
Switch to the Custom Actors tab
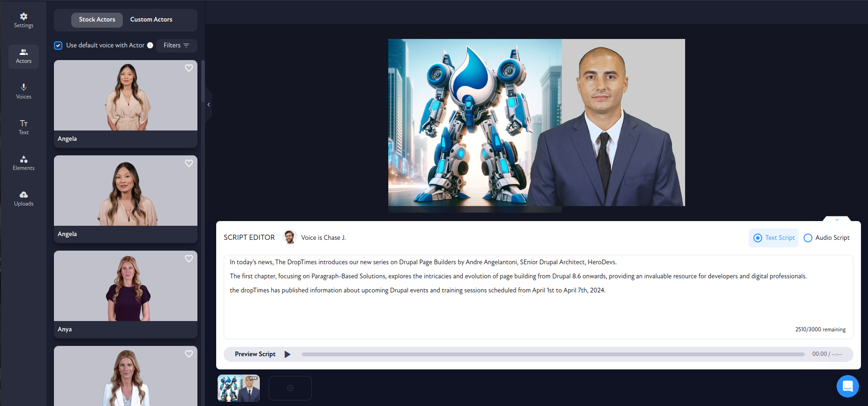point(151,20)
